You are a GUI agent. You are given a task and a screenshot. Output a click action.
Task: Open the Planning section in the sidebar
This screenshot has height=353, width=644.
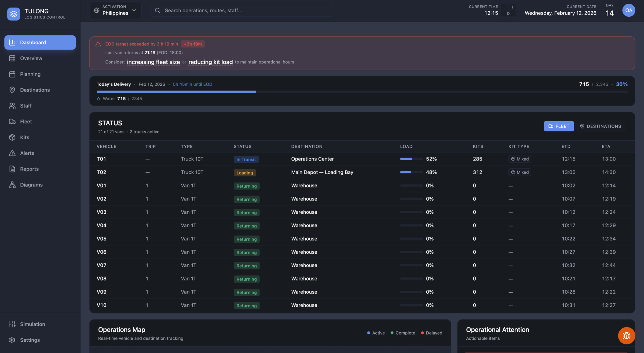(30, 74)
